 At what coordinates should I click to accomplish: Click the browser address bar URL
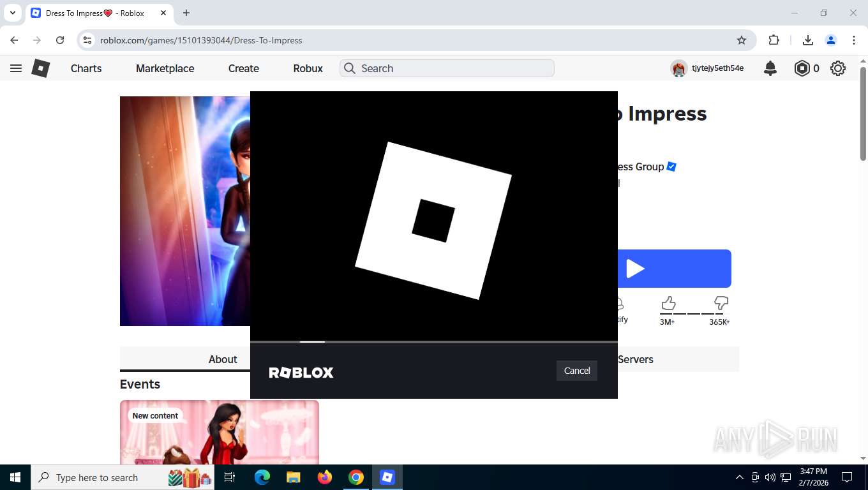point(201,40)
